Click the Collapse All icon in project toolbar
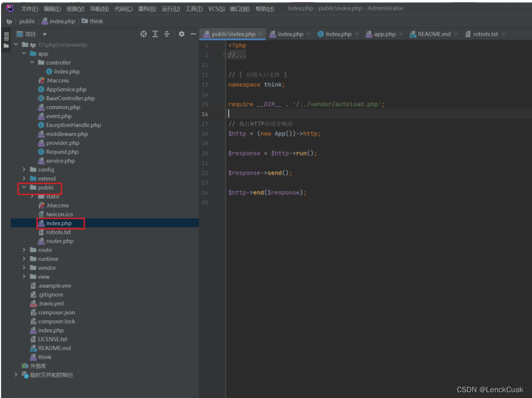532x398 pixels. (x=167, y=34)
